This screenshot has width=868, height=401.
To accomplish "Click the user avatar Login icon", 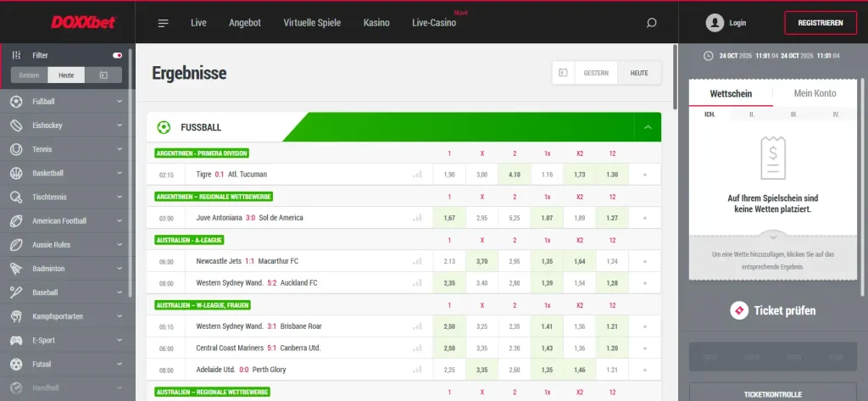I will 715,23.
